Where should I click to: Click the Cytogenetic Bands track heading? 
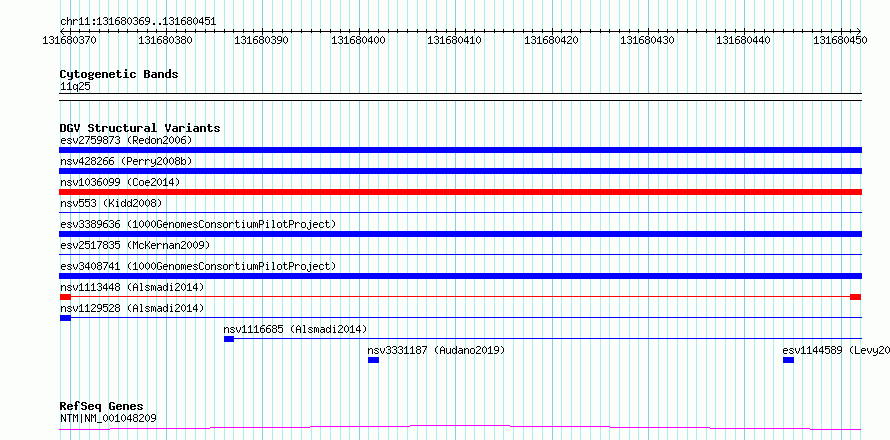tap(119, 74)
